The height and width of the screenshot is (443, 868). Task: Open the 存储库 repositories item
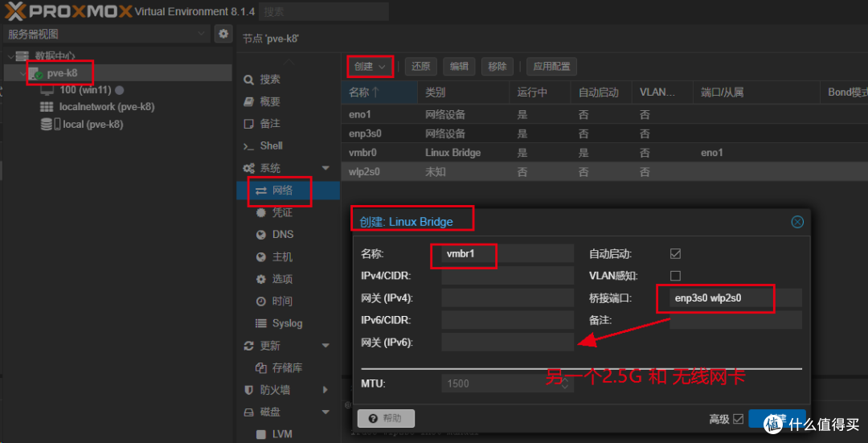click(x=288, y=367)
